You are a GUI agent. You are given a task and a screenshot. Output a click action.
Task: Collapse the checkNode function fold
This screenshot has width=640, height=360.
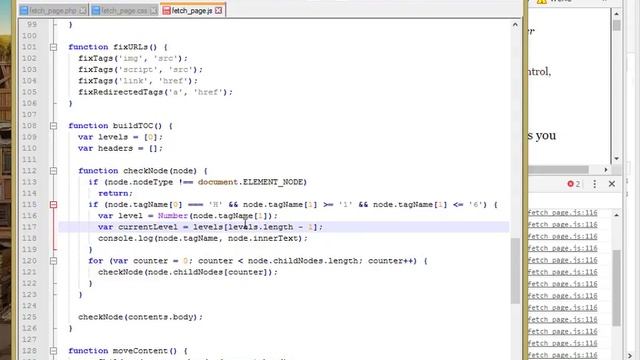pos(53,171)
